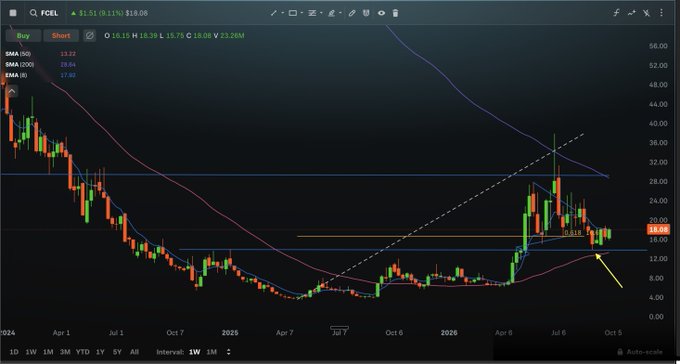The height and width of the screenshot is (364, 680).
Task: Click the 0.618 Fibonacci level label
Action: 572,233
